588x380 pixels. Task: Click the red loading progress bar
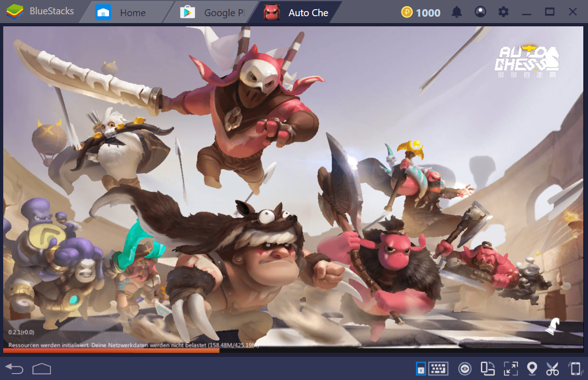click(x=111, y=350)
